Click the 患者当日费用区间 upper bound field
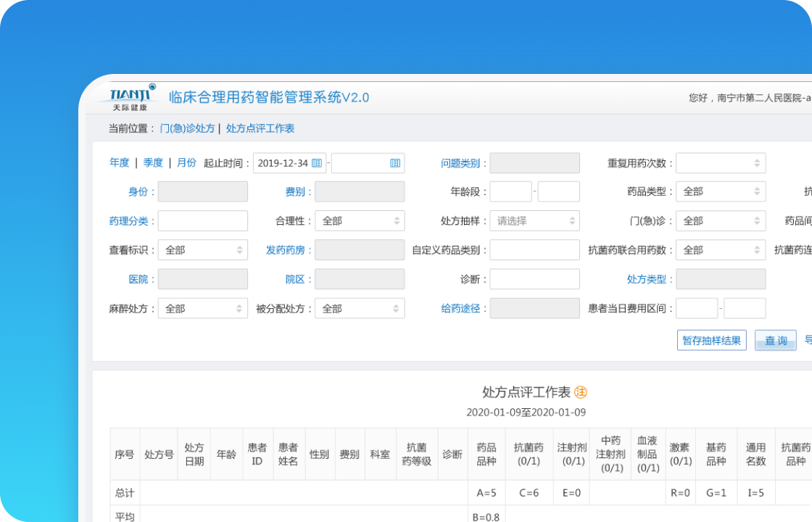 tap(745, 309)
